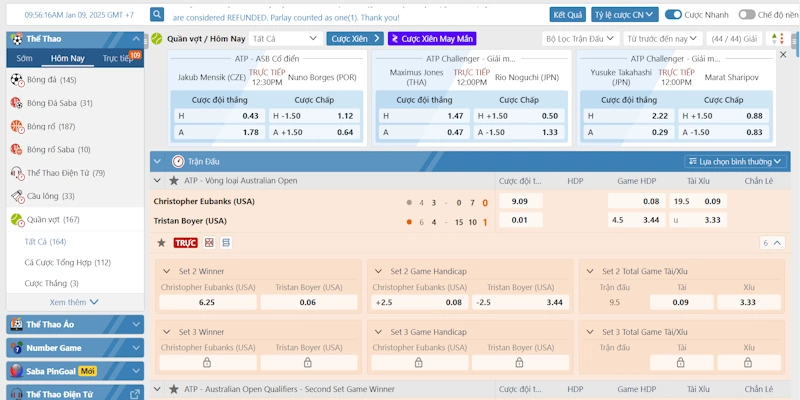Click the (44 / 44) Giải button
Image resolution: width=800 pixels, height=400 pixels.
tap(734, 39)
